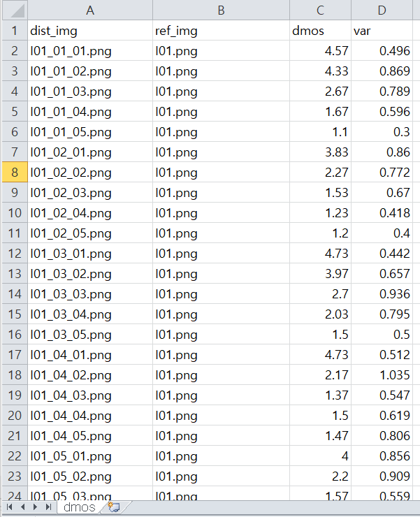Select row 12 header
This screenshot has width=420, height=517.
click(x=15, y=253)
